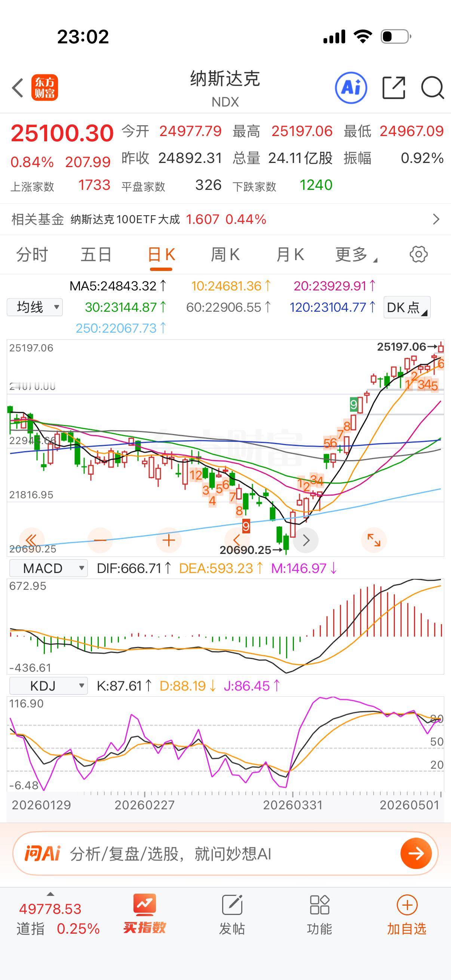Tap the 上涨家数 1733 count
This screenshot has height=980, width=451.
pos(61,185)
